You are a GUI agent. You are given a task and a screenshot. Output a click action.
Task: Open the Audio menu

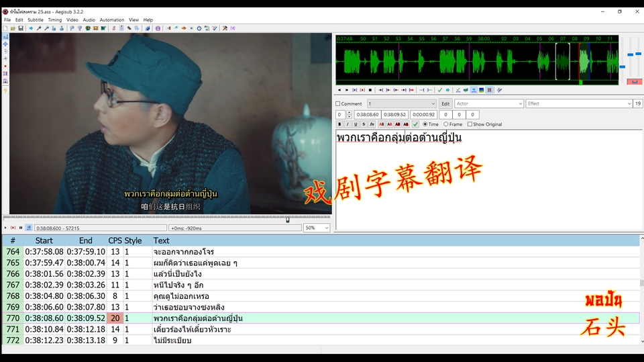[x=89, y=19]
